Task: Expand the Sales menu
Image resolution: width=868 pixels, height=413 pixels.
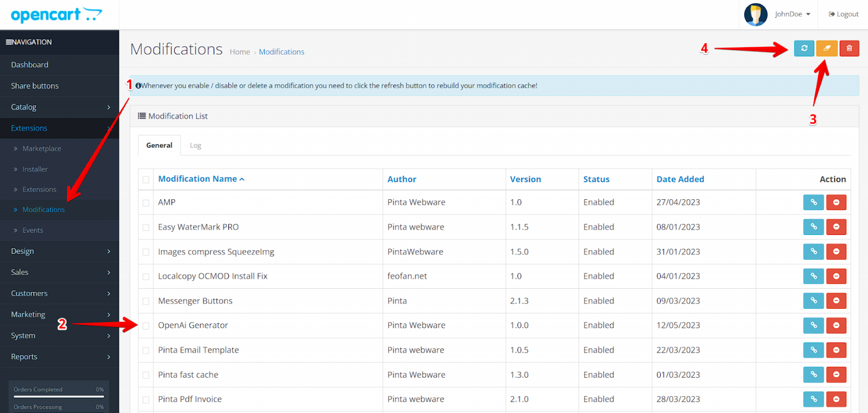Action: click(60, 272)
